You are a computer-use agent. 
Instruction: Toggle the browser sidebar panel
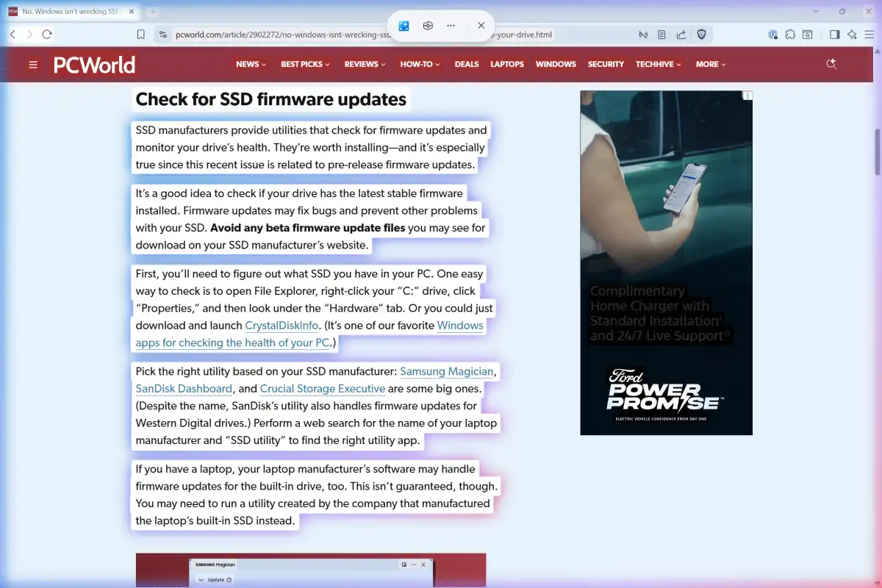point(834,35)
